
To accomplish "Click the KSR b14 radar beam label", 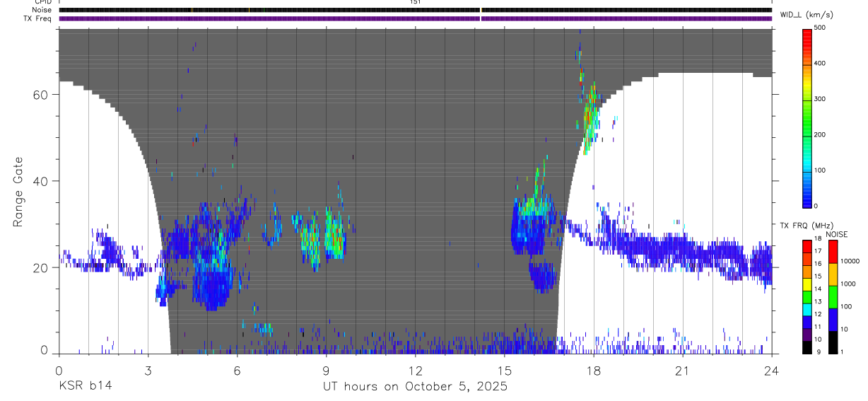I will tap(86, 386).
